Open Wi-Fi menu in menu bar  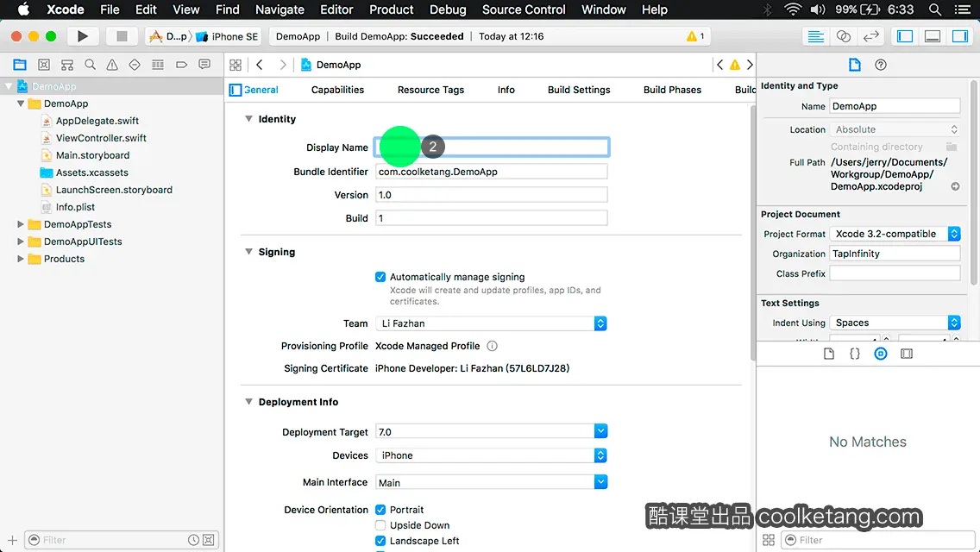793,9
